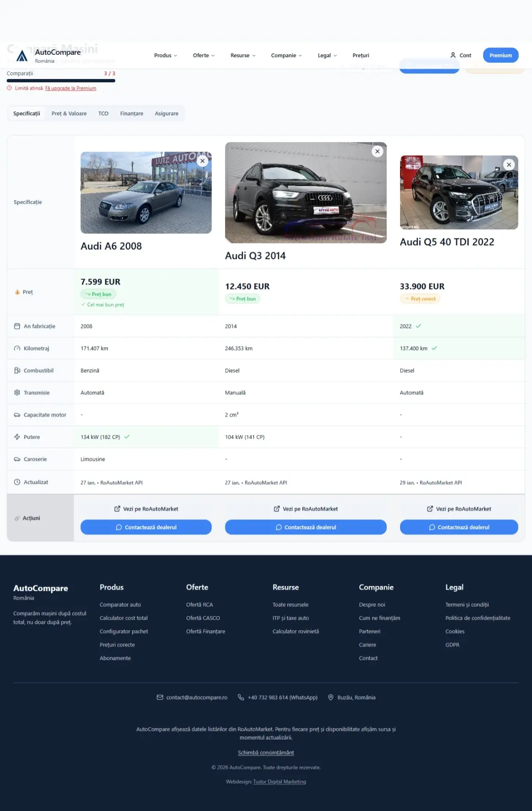Image resolution: width=532 pixels, height=811 pixels.
Task: Click the phone icon next to WhatsApp number
Action: [x=241, y=697]
